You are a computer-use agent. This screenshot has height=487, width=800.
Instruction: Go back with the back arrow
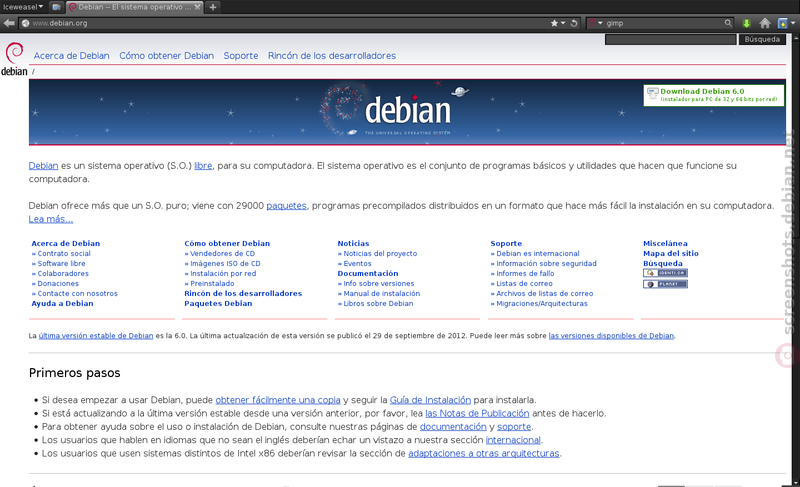[x=9, y=23]
